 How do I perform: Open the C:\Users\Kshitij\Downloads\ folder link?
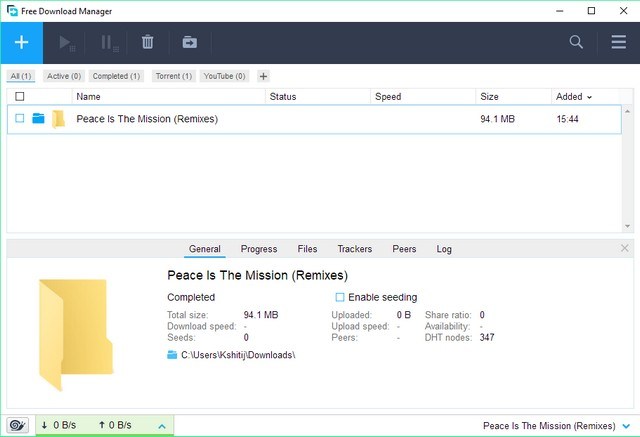pyautogui.click(x=238, y=355)
